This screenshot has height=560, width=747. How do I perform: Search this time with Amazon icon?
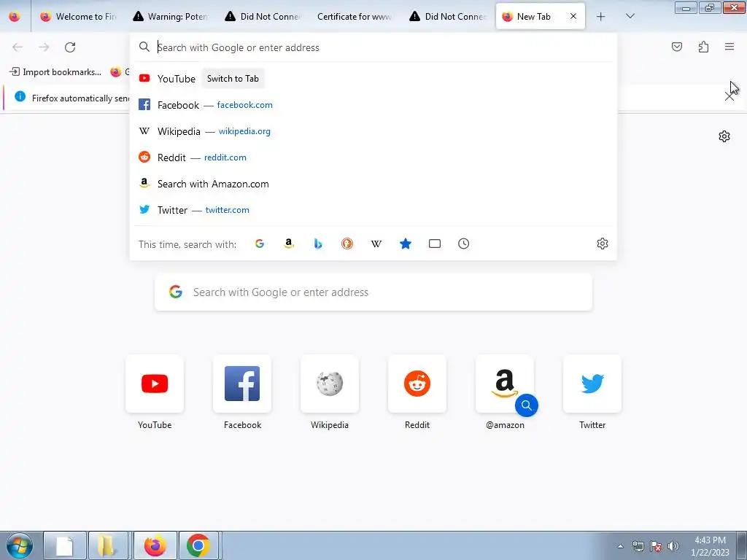289,244
